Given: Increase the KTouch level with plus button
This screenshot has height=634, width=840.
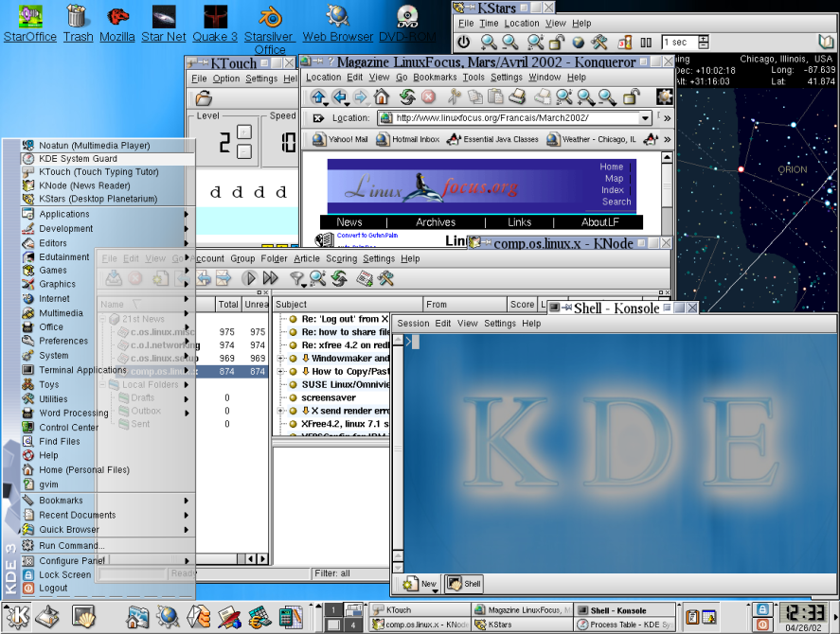Looking at the screenshot, I should click(x=244, y=133).
